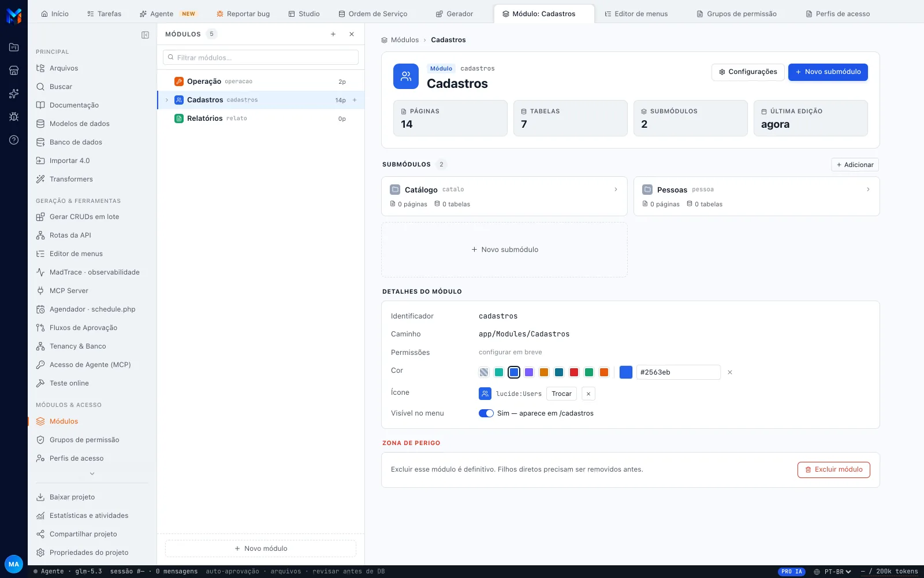Screen dimensions: 924x578
Task: Click the #2563eb hex color field
Action: [x=678, y=372]
